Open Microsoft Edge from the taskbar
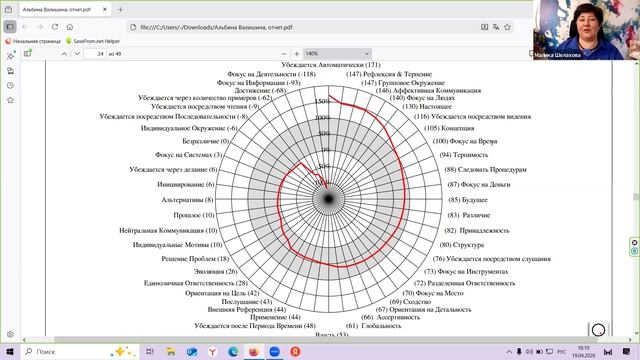The height and width of the screenshot is (360, 640). pyautogui.click(x=233, y=351)
